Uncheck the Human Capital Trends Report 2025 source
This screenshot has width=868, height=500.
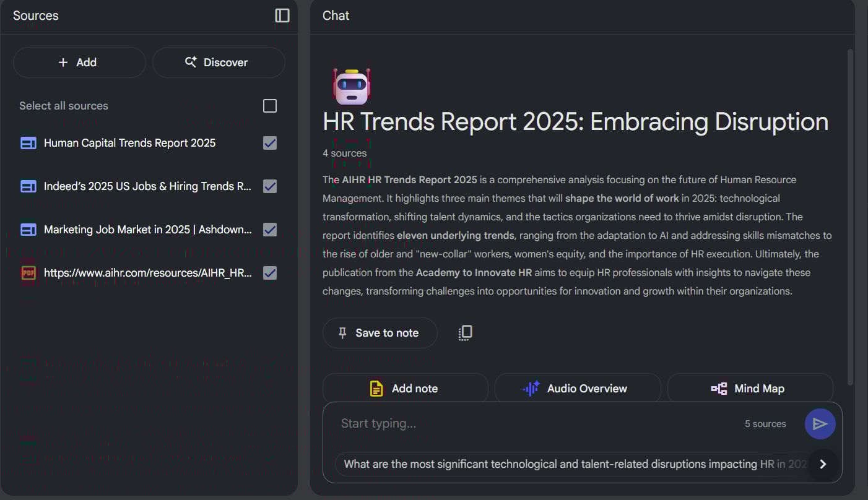(x=270, y=143)
